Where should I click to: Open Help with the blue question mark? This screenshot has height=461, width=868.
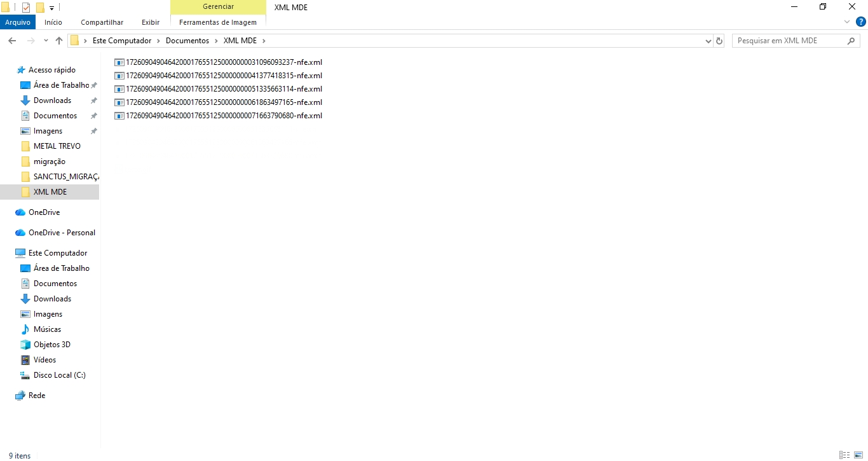[x=861, y=22]
